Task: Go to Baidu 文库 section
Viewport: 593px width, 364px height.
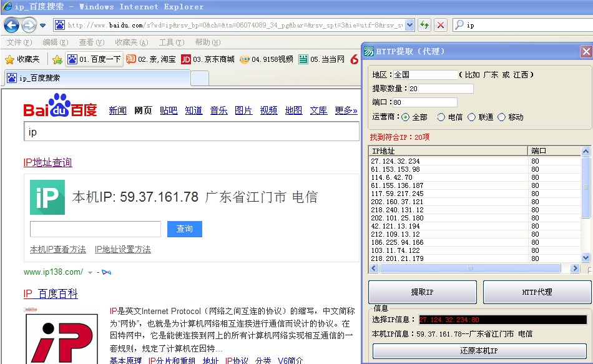Action: [x=318, y=111]
